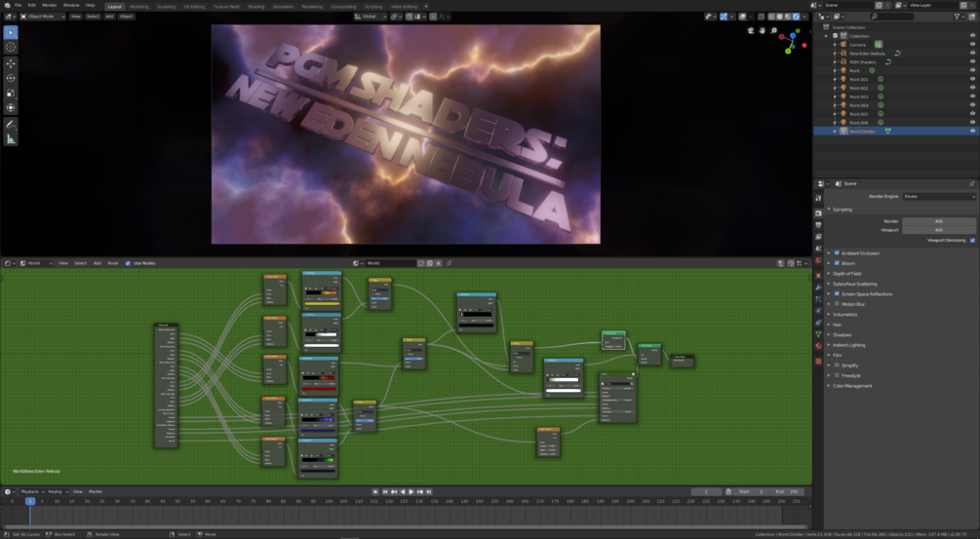Select the Rotate tool

click(x=11, y=78)
